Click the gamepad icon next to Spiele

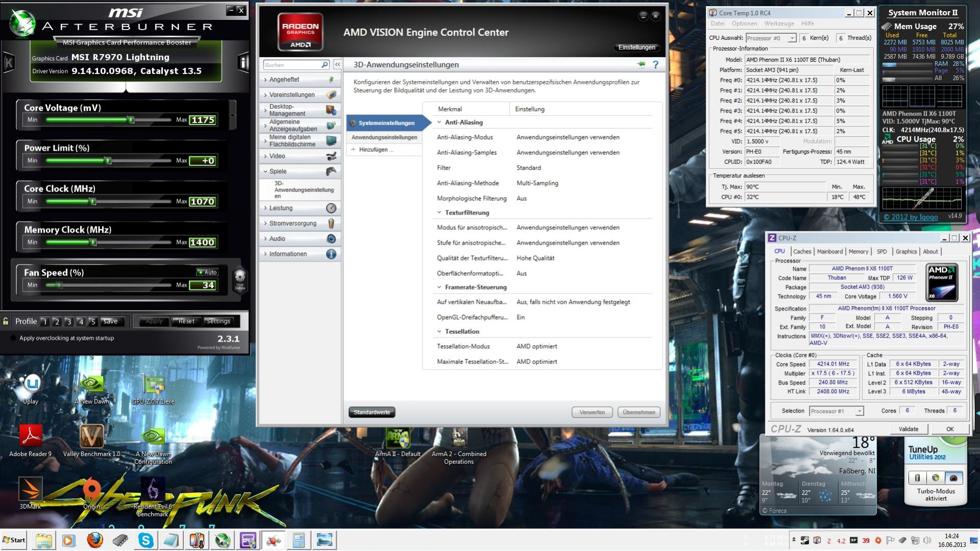pos(331,171)
